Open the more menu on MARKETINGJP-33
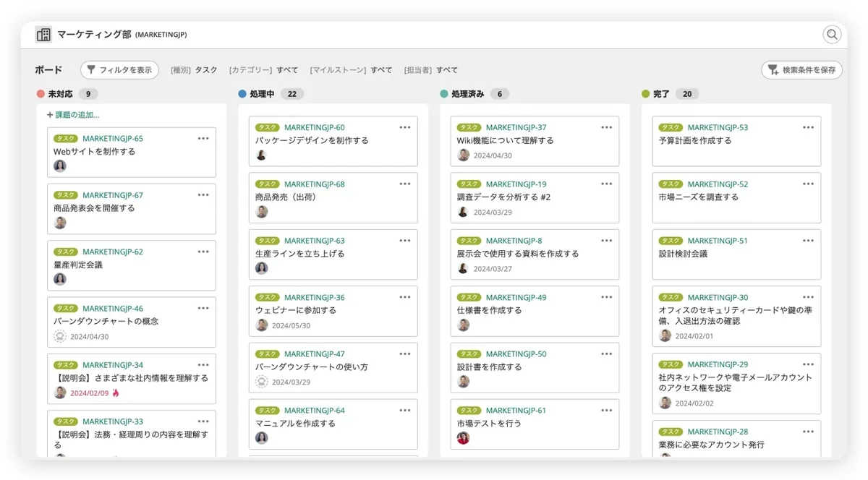The width and height of the screenshot is (868, 480). click(203, 421)
